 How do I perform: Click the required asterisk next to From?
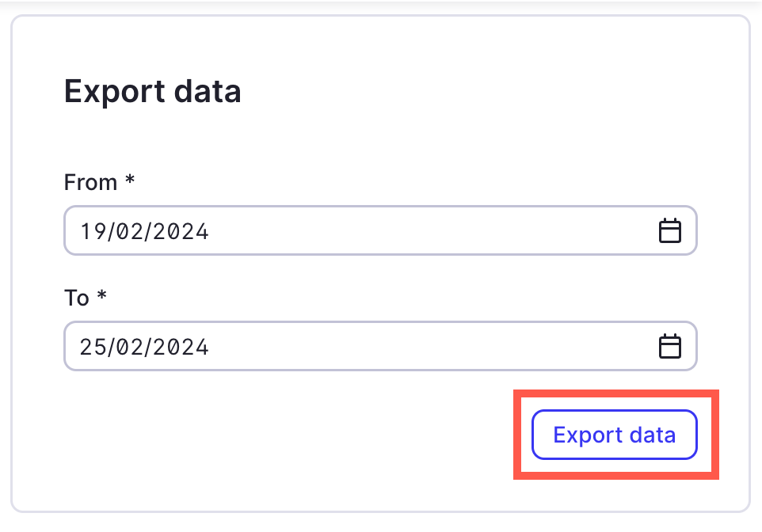129,181
